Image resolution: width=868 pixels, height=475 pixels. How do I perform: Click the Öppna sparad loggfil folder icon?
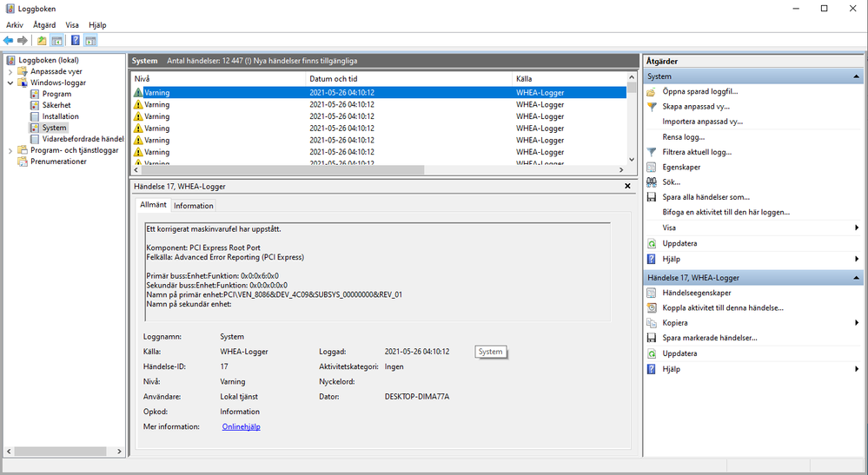click(652, 91)
